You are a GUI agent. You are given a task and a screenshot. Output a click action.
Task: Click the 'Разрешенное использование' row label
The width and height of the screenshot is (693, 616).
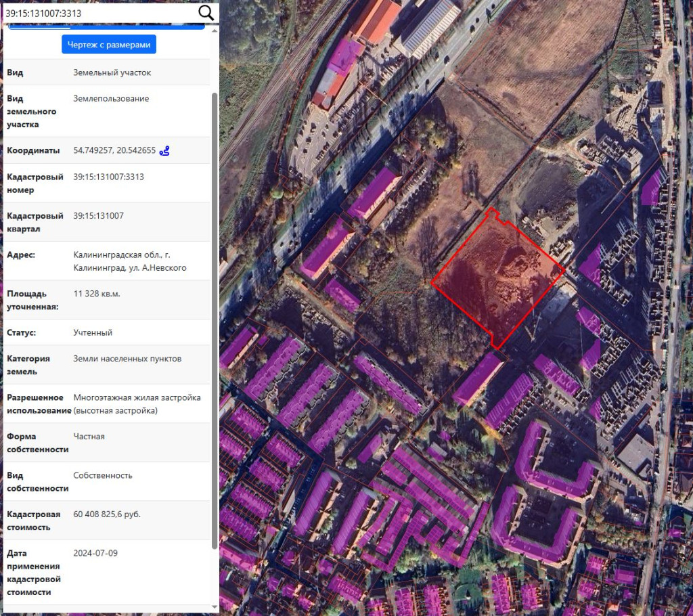[x=39, y=404]
